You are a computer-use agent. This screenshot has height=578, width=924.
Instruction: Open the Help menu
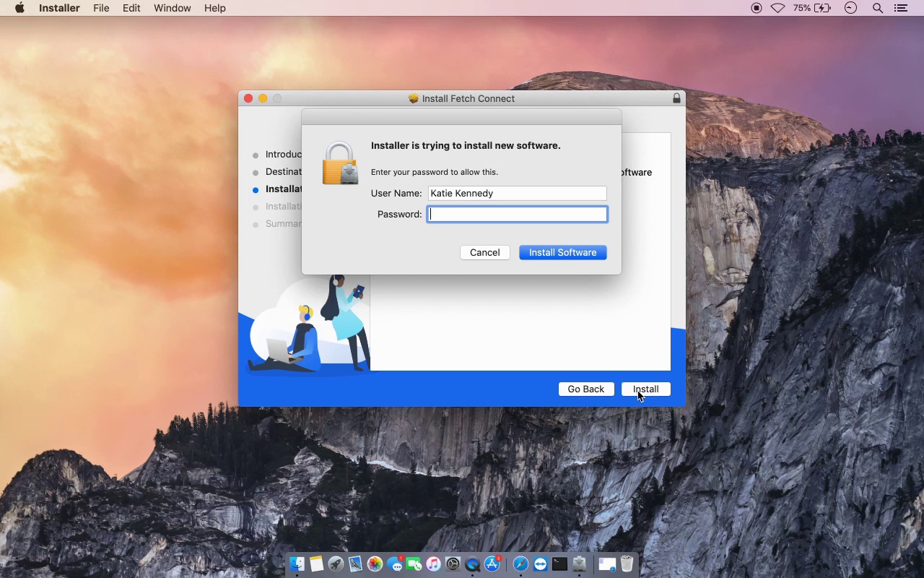tap(214, 8)
